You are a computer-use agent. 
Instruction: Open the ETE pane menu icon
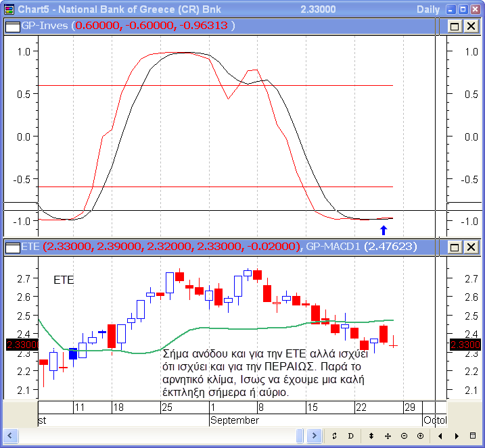(12, 247)
